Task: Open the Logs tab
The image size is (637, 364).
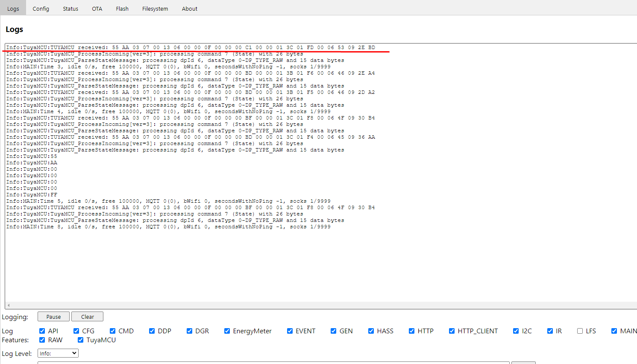Action: (x=13, y=8)
